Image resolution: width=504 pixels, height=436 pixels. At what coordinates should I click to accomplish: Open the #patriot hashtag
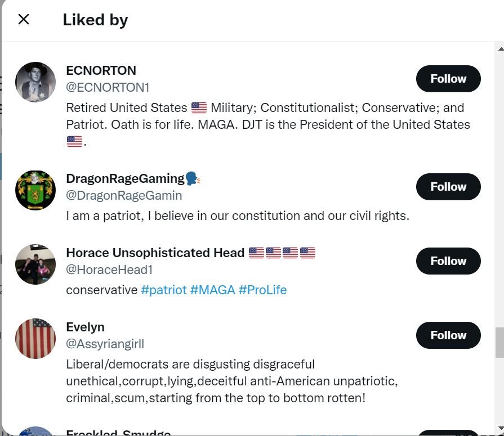(x=163, y=290)
